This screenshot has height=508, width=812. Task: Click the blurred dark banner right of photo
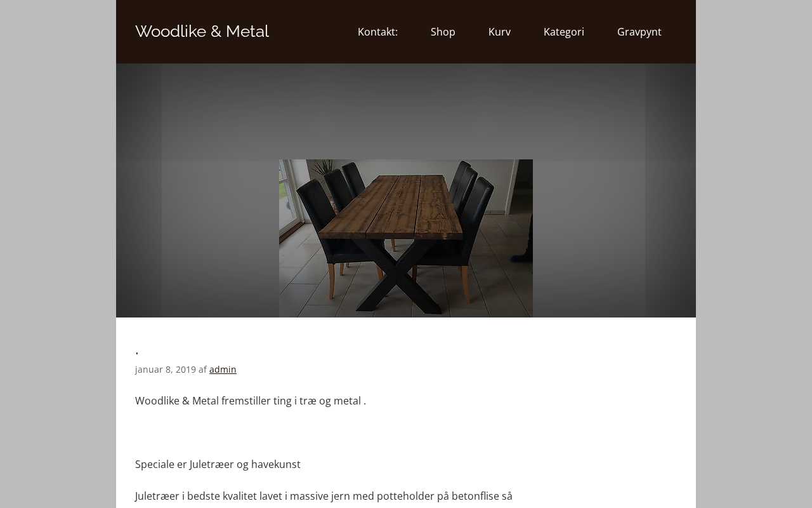(x=614, y=190)
